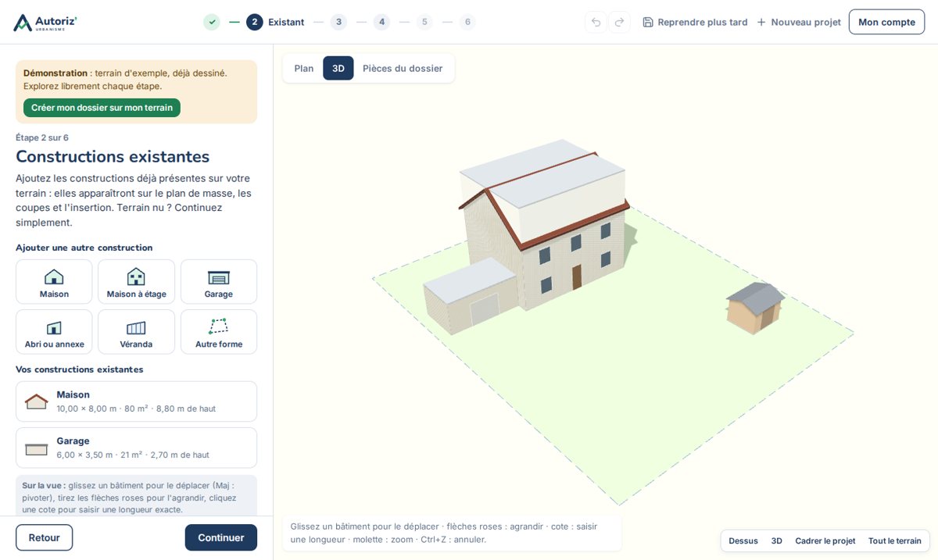
Task: Switch view to Dessus
Action: 743,540
